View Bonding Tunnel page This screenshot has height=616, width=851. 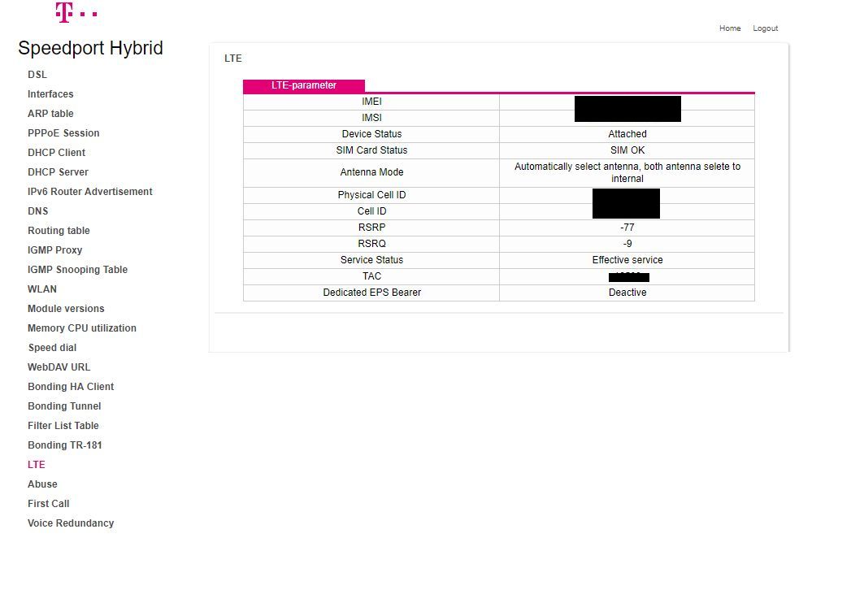[64, 406]
